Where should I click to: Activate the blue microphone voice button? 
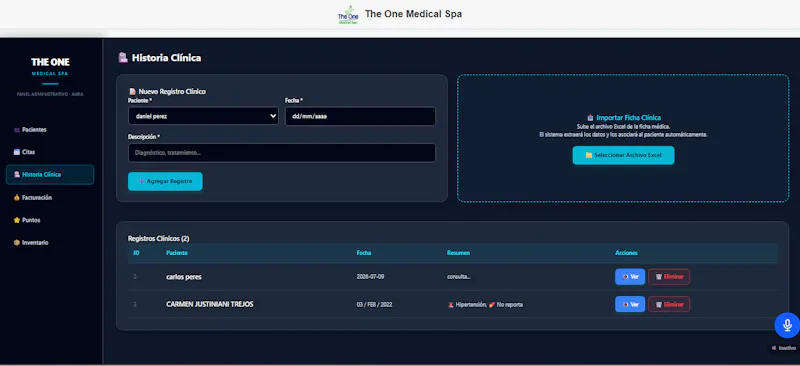point(787,325)
